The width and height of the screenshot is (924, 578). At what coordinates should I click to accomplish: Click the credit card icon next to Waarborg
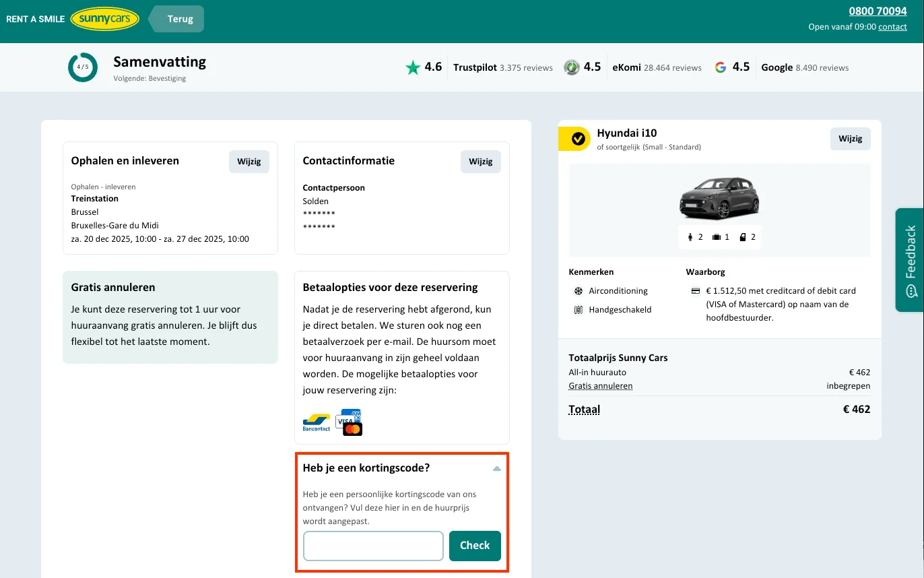pos(694,290)
